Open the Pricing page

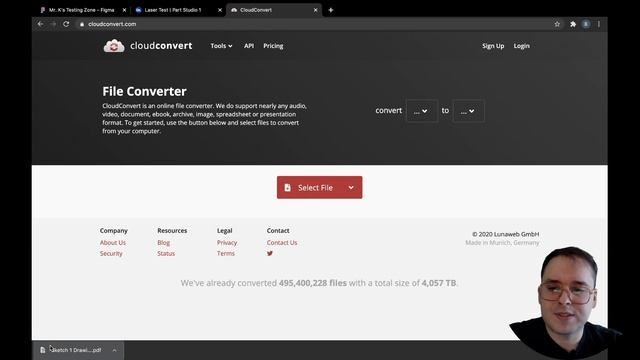tap(273, 46)
